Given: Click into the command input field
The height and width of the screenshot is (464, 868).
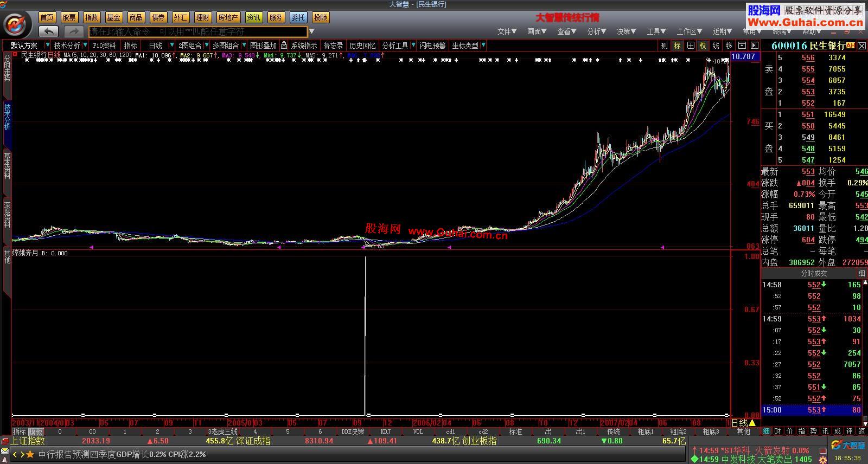Looking at the screenshot, I should tap(199, 31).
